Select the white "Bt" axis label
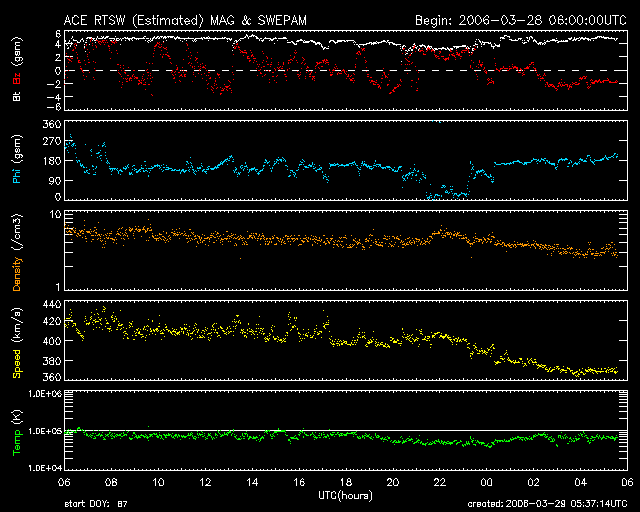Viewport: 640px width, 512px height. click(17, 96)
